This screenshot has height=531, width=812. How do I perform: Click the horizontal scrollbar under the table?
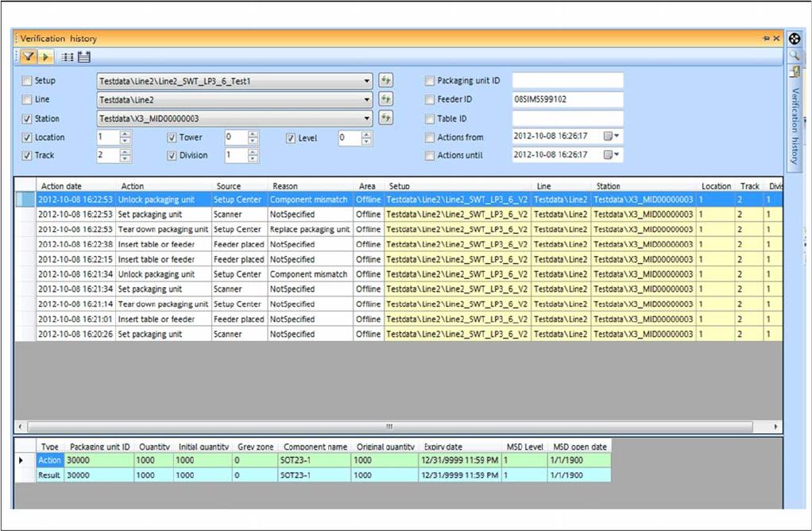[x=389, y=426]
